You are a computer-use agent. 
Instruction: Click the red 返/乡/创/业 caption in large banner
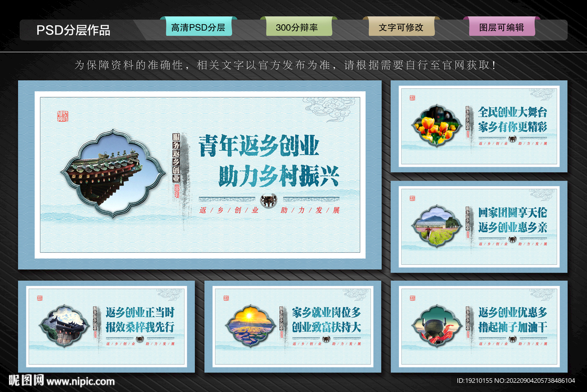point(229,210)
